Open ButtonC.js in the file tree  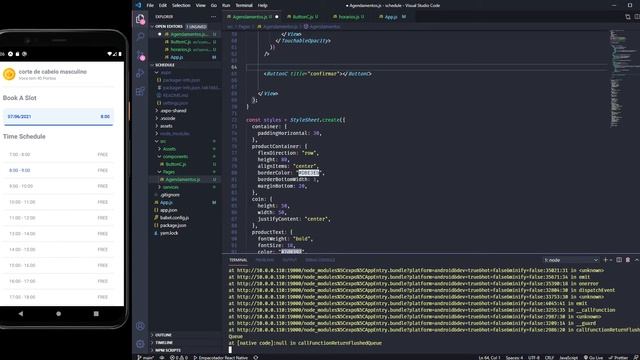(176, 164)
